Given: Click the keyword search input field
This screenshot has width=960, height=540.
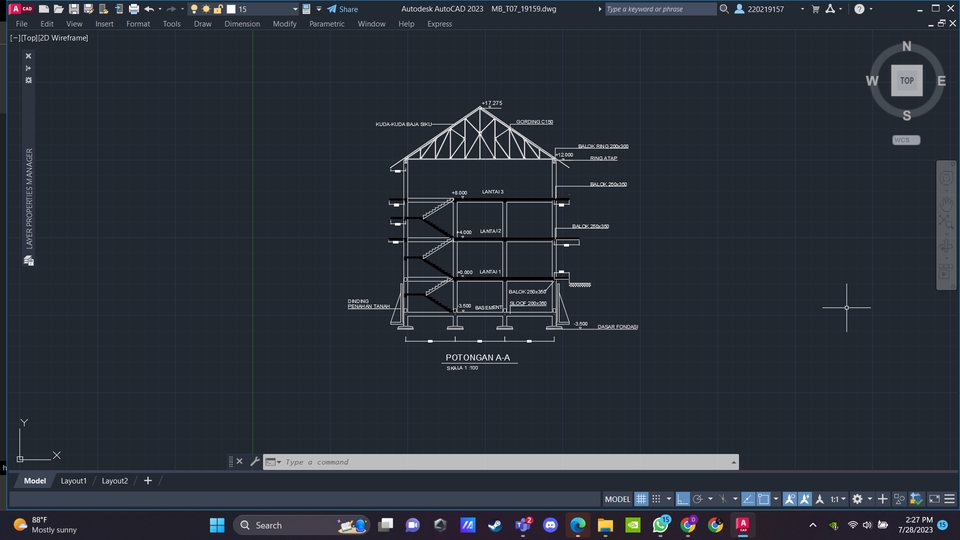Looking at the screenshot, I should click(660, 9).
